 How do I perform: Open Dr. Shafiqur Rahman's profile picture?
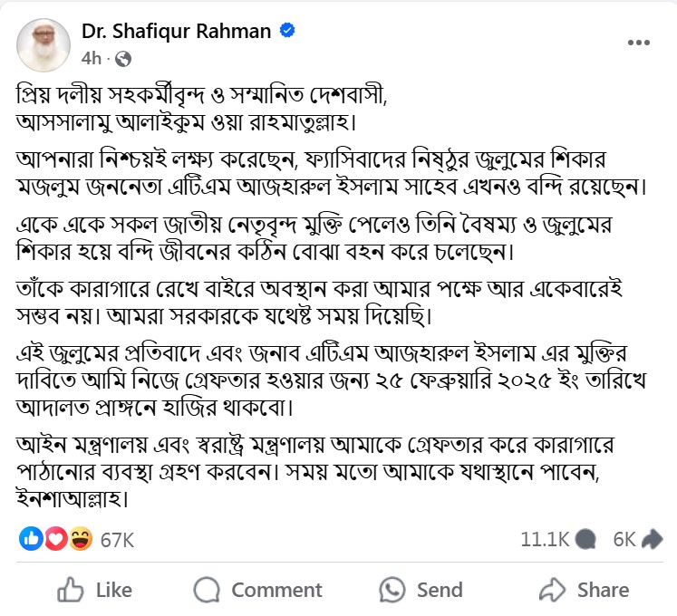click(x=44, y=45)
